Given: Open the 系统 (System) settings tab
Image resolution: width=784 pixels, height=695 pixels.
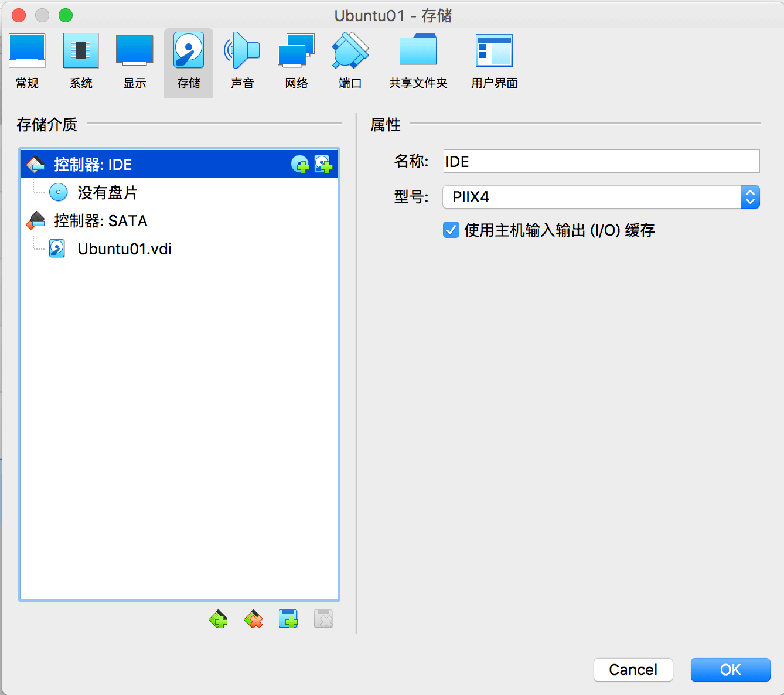Looking at the screenshot, I should 81,62.
